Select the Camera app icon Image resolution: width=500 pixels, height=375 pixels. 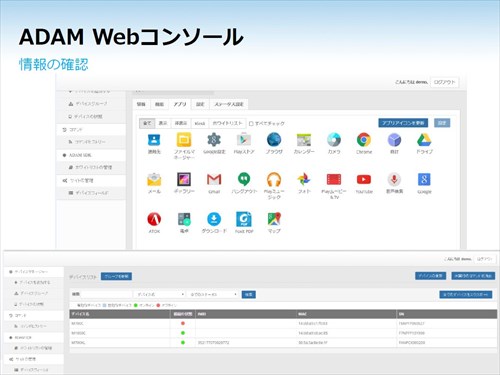point(334,140)
